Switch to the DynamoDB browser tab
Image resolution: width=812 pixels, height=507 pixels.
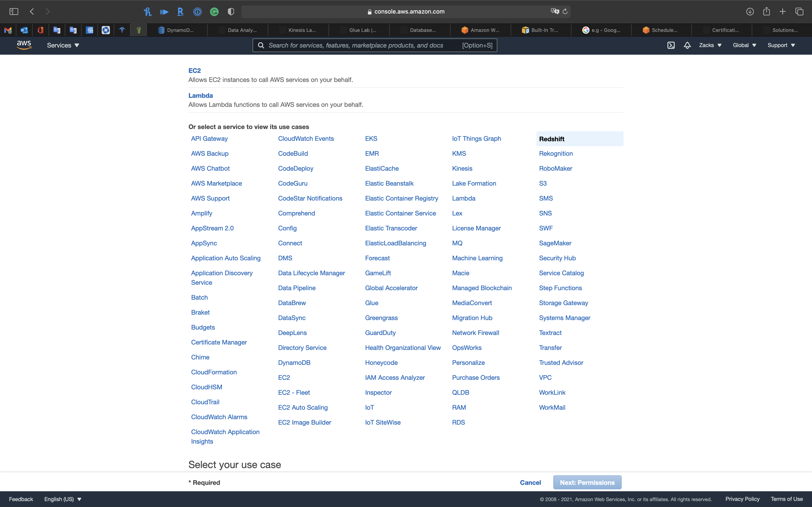click(177, 30)
